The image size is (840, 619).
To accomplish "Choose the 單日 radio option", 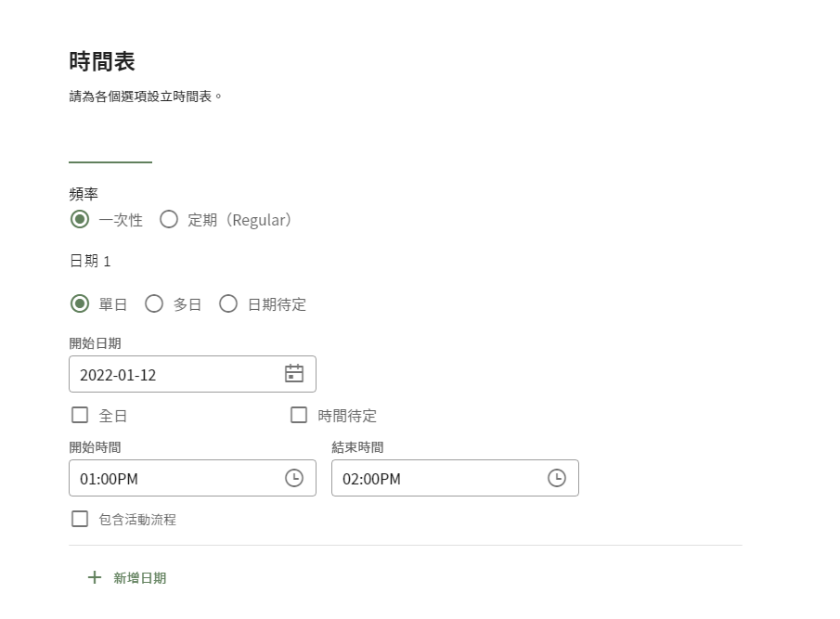I will [80, 303].
